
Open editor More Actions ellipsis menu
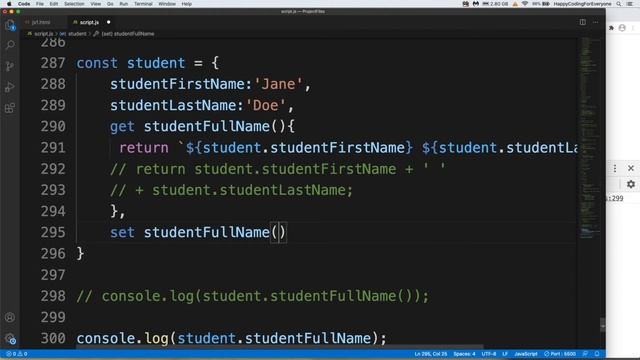[x=596, y=22]
